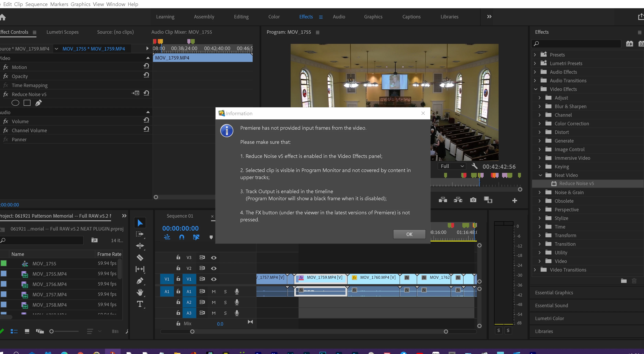Screen dimensions: 644x354
Task: Collapse the Neat Video folder
Action: pos(540,175)
